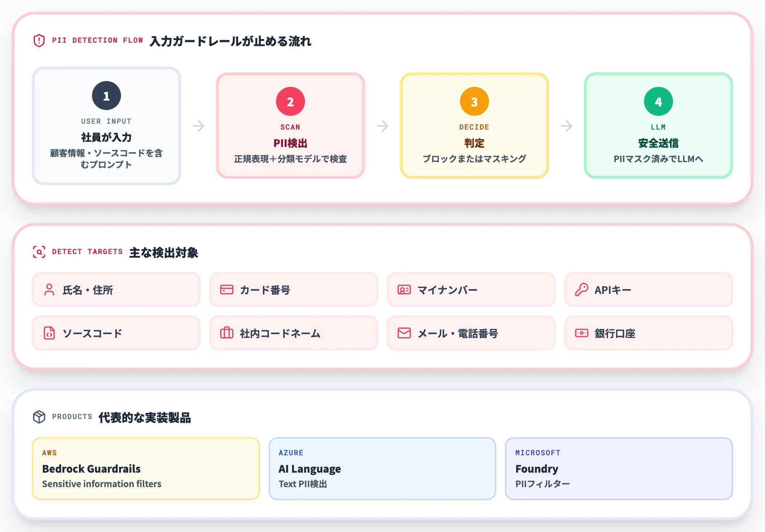Click the 氏名・住所 label
This screenshot has height=532, width=765.
[88, 290]
